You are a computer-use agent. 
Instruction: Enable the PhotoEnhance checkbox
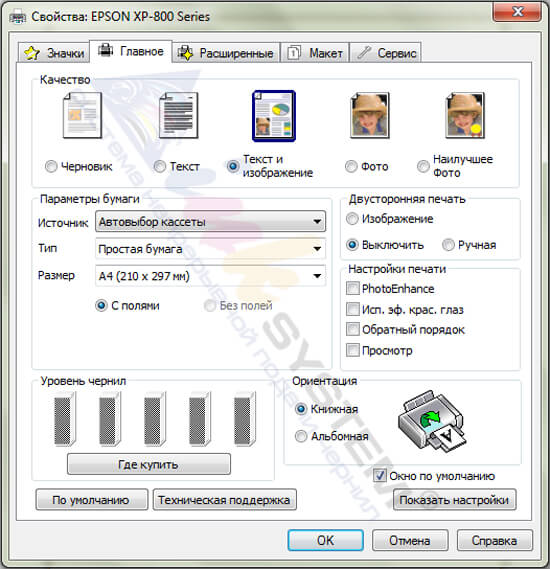(353, 288)
